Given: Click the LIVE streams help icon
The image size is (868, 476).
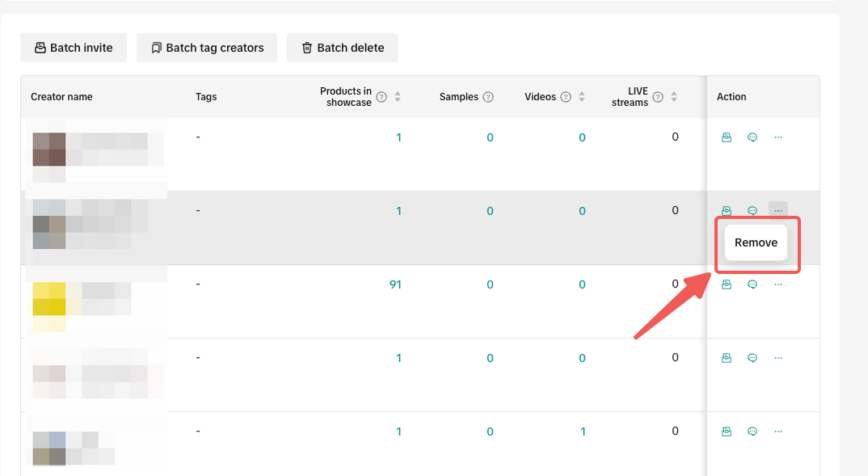Looking at the screenshot, I should pos(658,97).
